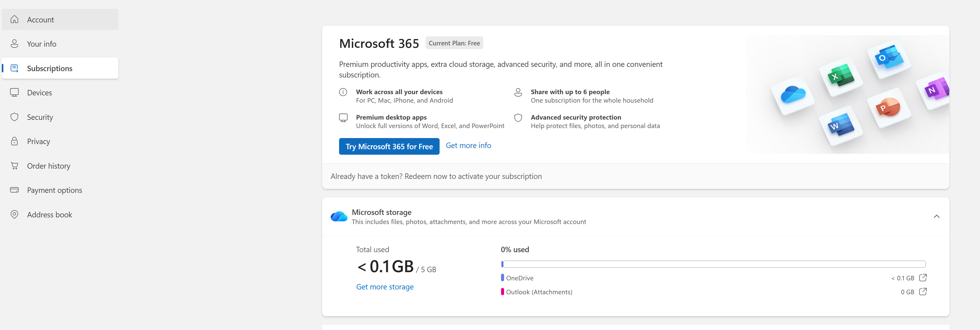980x330 pixels.
Task: Click the OneDrive blue legend swatch
Action: click(x=502, y=278)
